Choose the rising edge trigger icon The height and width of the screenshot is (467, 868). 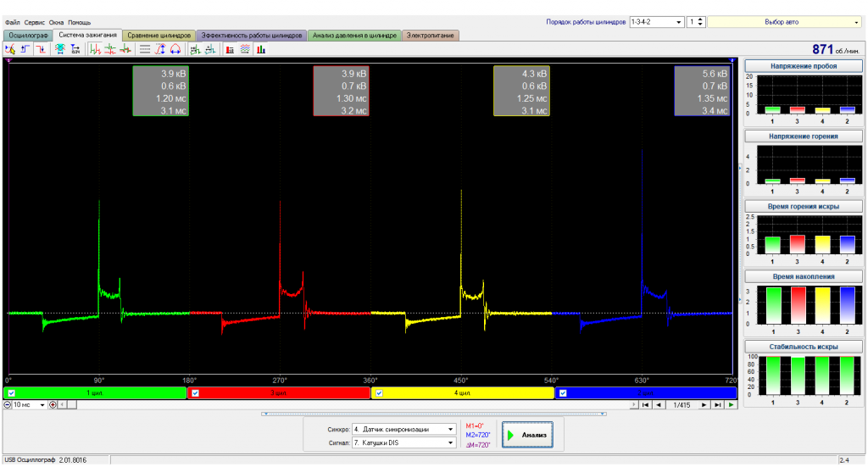25,49
